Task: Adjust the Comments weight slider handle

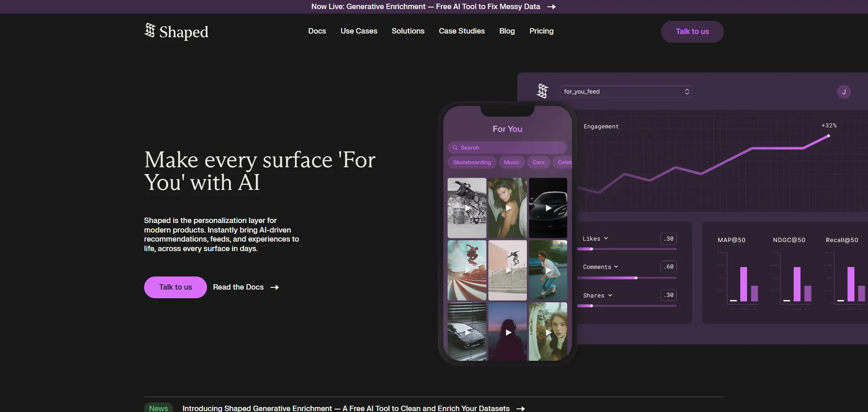Action: (636, 278)
